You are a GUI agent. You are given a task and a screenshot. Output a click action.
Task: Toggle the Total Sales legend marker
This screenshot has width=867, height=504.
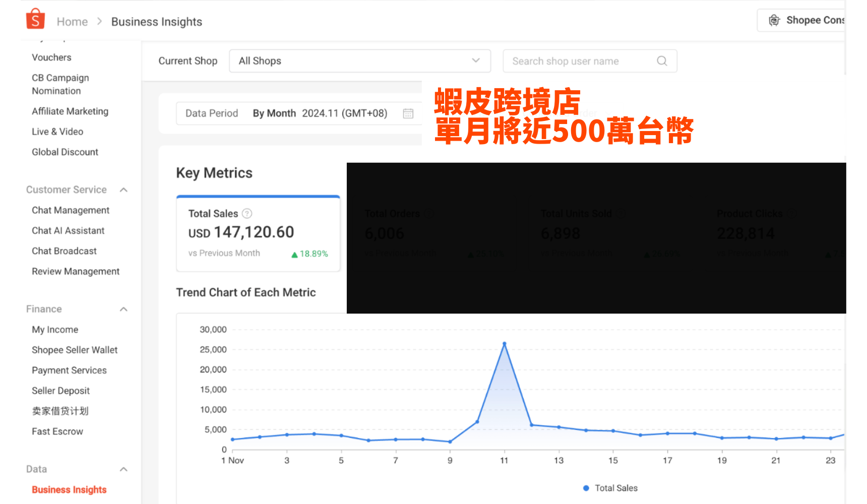tap(586, 488)
